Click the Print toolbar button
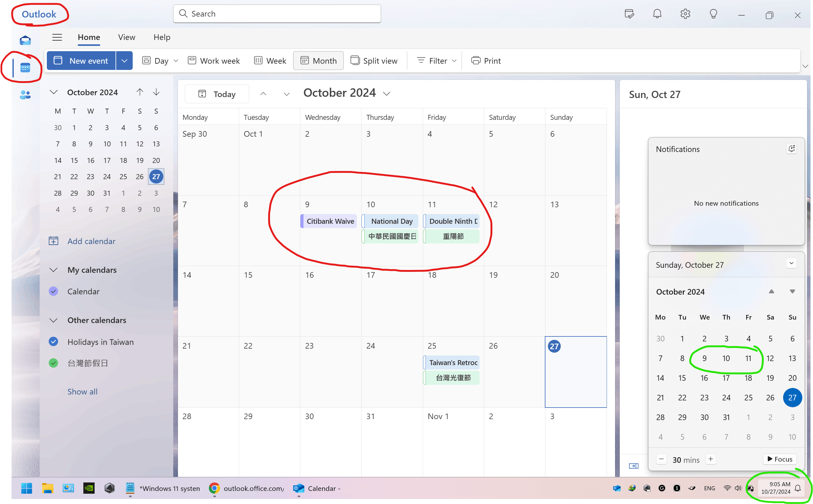This screenshot has width=813, height=504. pyautogui.click(x=485, y=61)
